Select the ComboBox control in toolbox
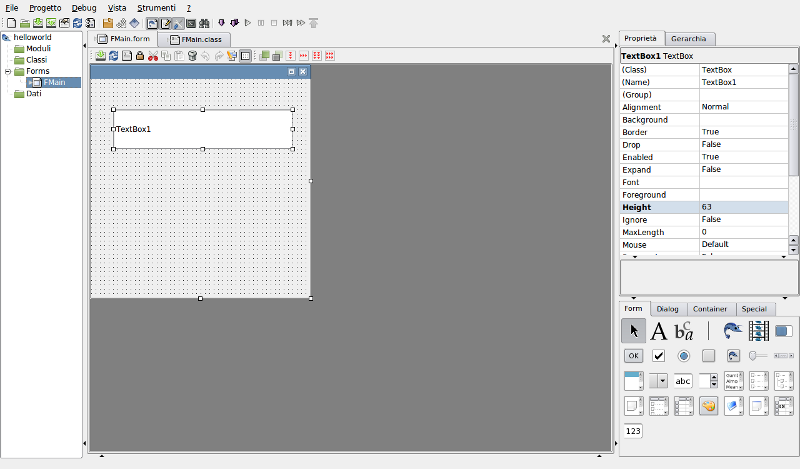 click(x=658, y=381)
